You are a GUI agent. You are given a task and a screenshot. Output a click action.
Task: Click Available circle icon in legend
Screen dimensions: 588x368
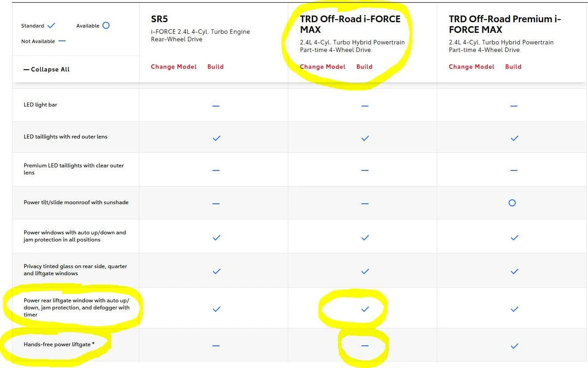[x=106, y=25]
